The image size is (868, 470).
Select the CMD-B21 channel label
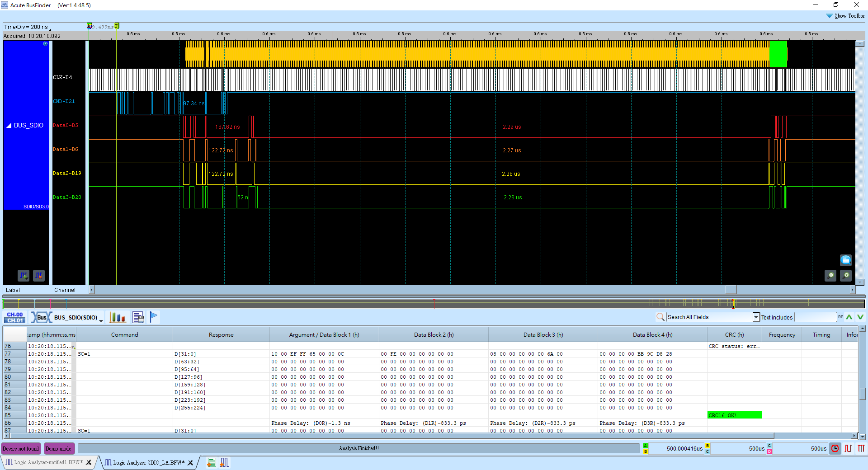pyautogui.click(x=64, y=101)
